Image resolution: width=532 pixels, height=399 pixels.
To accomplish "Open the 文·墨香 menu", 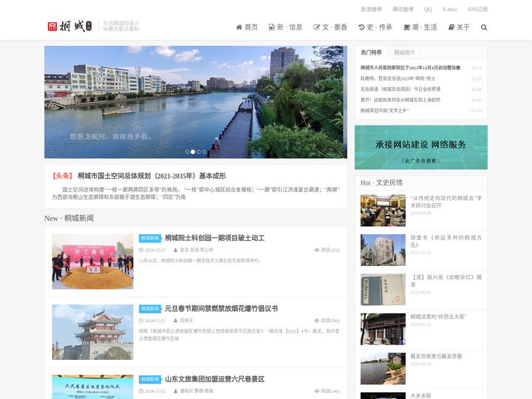I will (x=330, y=27).
